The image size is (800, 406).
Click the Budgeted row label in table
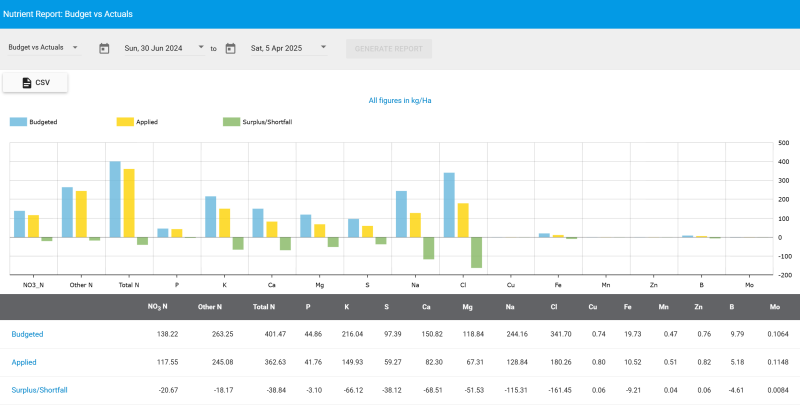pos(27,334)
